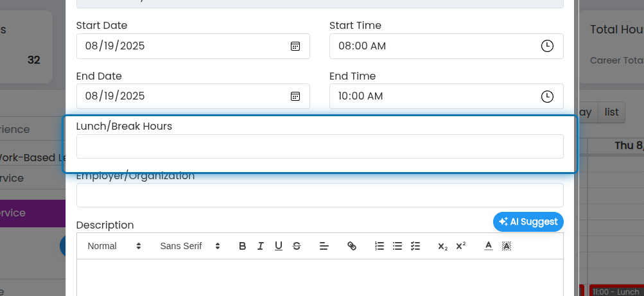Toggle strikethrough formatting in the editor
The height and width of the screenshot is (296, 644).
pyautogui.click(x=297, y=246)
